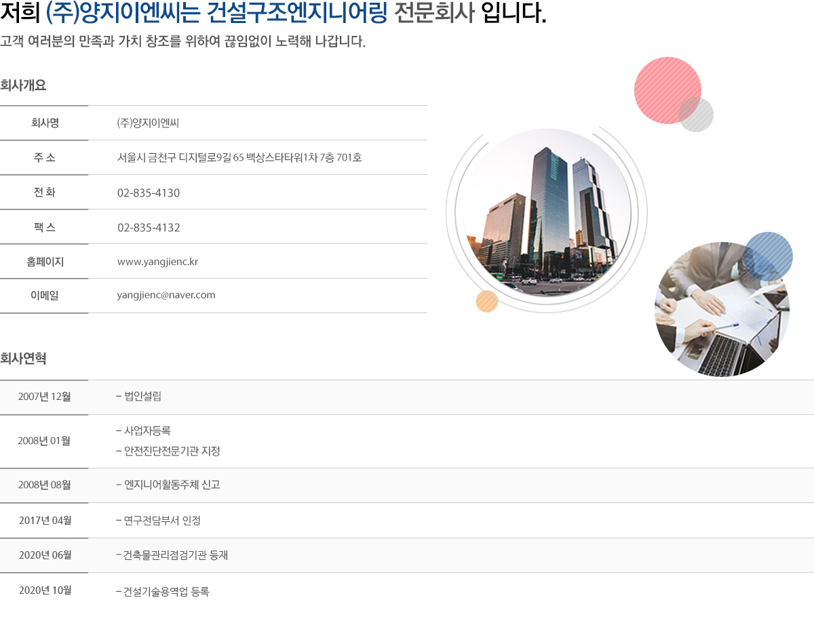This screenshot has width=814, height=644.
Task: Click the '법인설립' history entry
Action: tap(139, 397)
